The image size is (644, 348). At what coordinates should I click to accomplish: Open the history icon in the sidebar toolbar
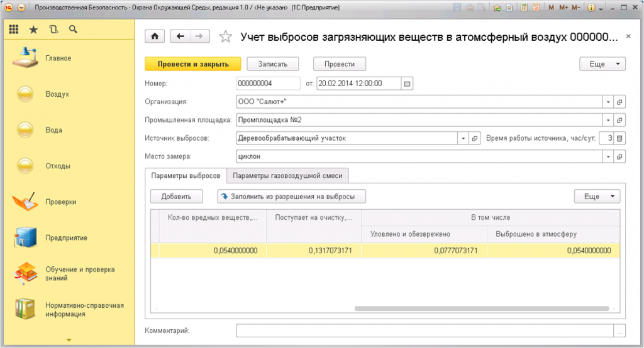click(x=53, y=30)
